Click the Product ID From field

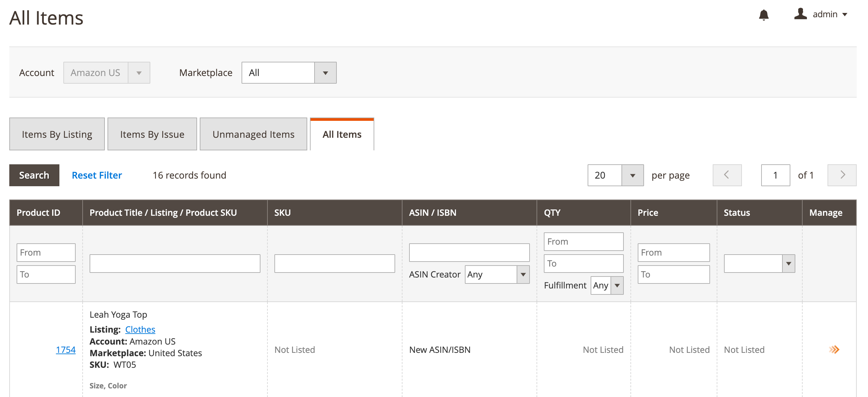[x=46, y=252]
